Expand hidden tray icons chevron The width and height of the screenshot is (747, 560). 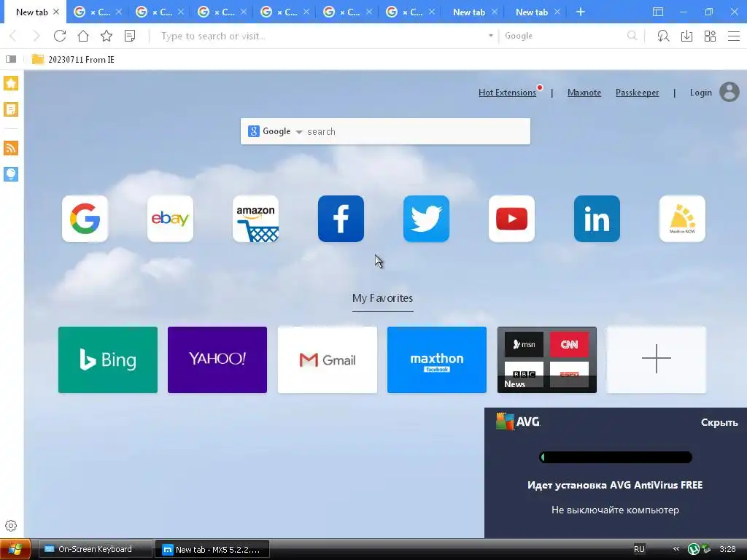(x=676, y=549)
